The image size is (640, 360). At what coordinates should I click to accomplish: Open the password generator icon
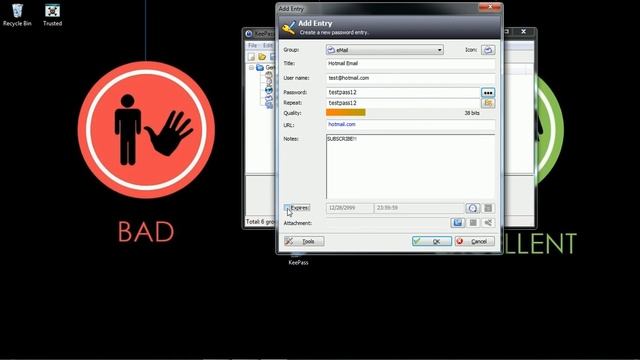488,103
